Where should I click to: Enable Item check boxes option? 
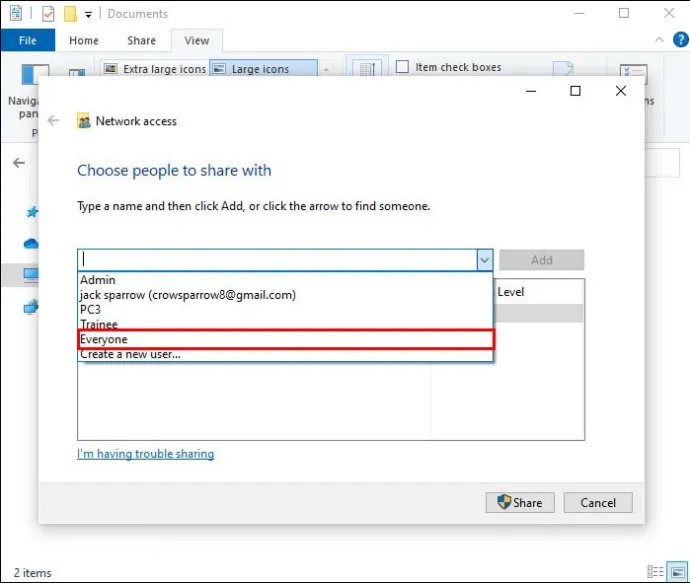point(402,67)
